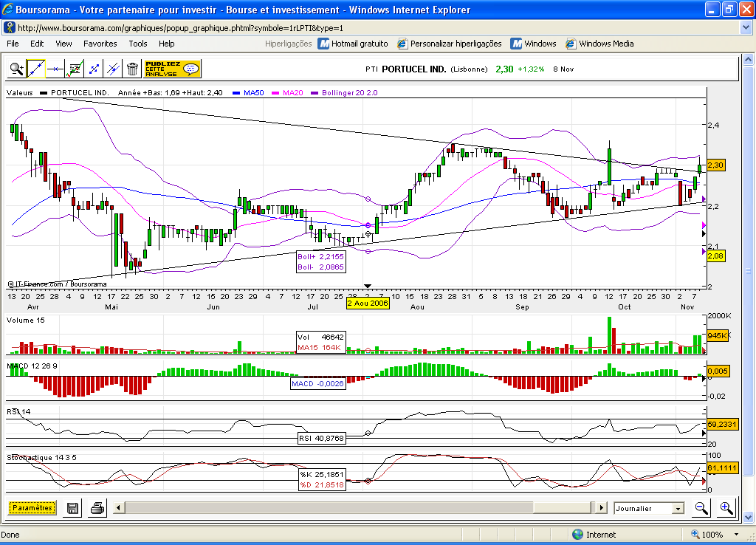Open the Edit menu
Viewport: 756px width, 545px height.
[x=37, y=44]
